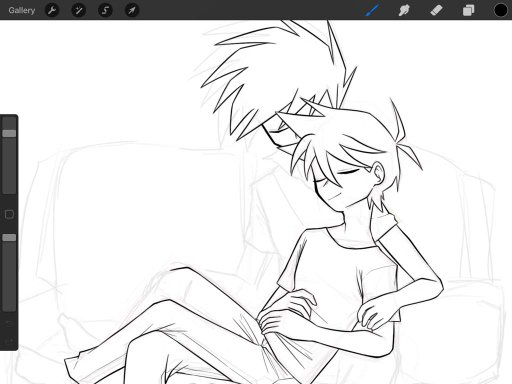The image size is (512, 384).
Task: Tap the square Modify button in sidebar
Action: [9, 214]
